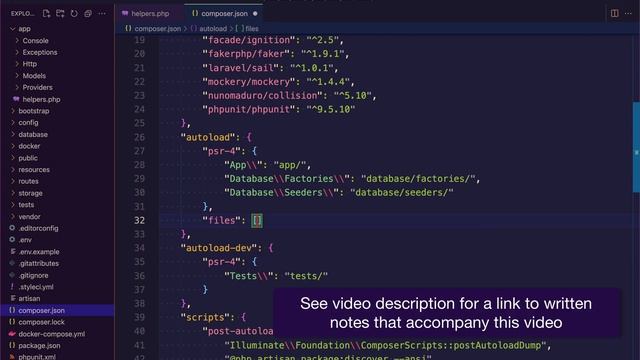Expand the database folder
This screenshot has width=640, height=360.
(13, 134)
